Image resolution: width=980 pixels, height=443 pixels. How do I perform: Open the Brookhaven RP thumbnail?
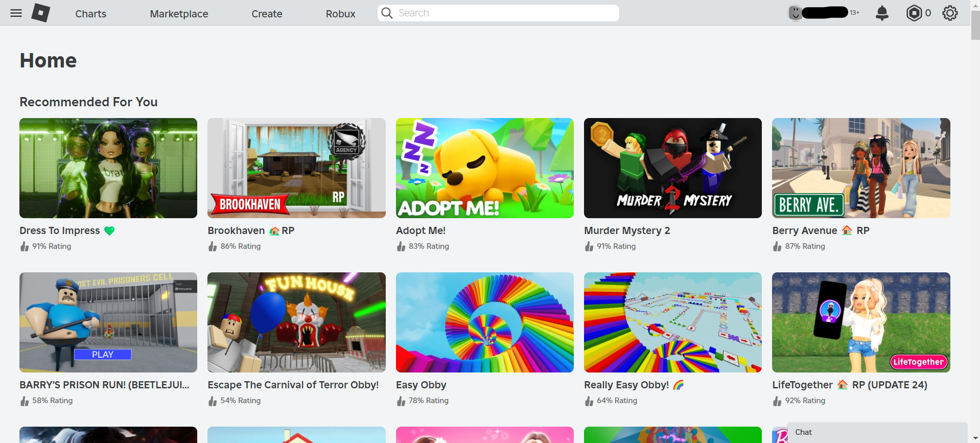[296, 168]
